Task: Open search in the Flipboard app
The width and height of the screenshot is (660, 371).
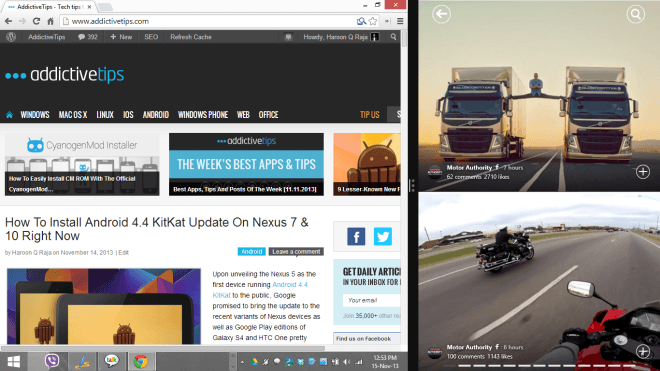Action: point(636,14)
